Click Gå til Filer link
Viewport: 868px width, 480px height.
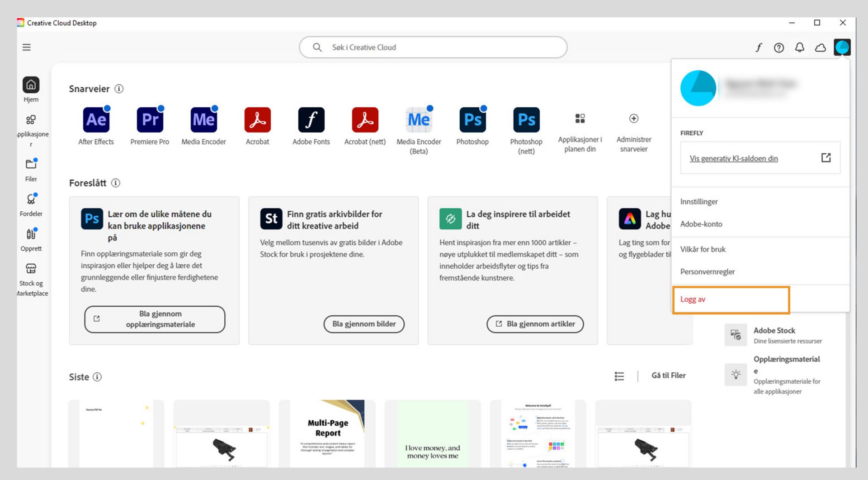669,375
